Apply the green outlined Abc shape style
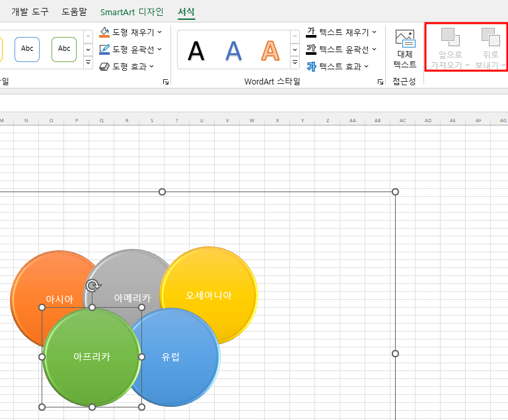This screenshot has width=508, height=420. 64,50
